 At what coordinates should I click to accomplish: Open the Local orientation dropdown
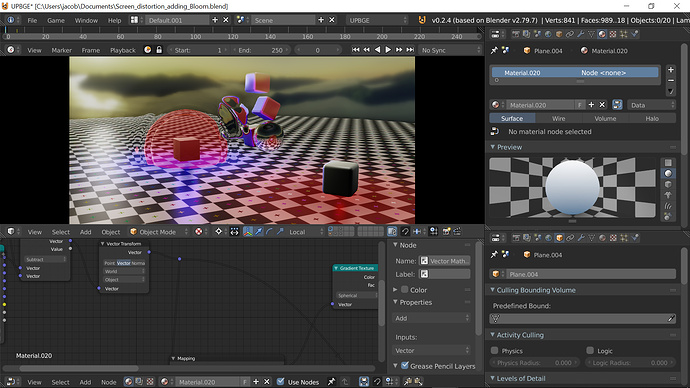(x=306, y=231)
